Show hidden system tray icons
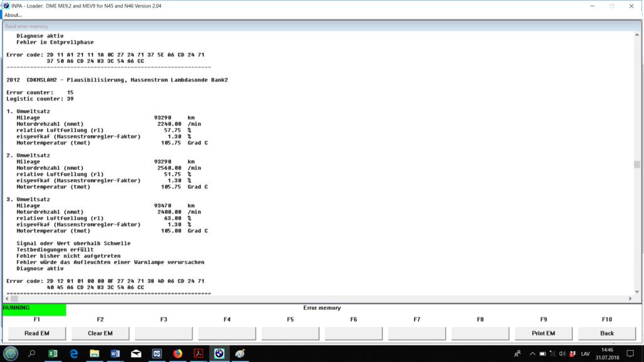Viewport: 644px width, 362px height. (532, 353)
